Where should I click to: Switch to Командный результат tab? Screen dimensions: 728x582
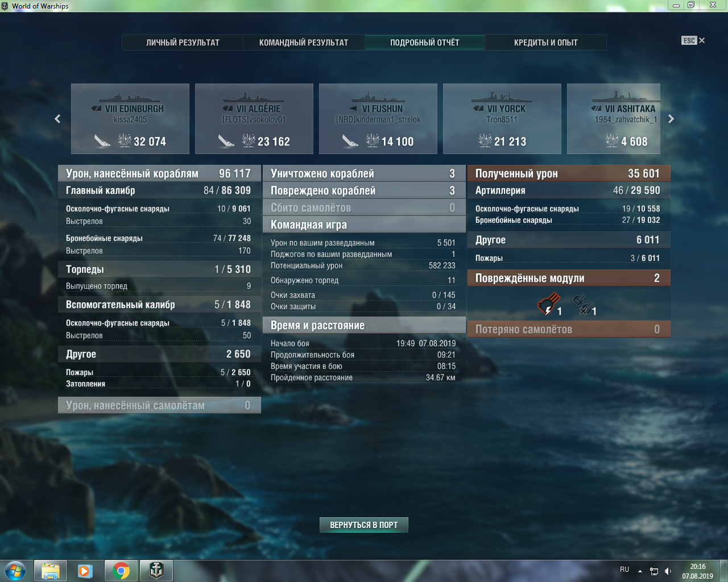click(x=304, y=43)
